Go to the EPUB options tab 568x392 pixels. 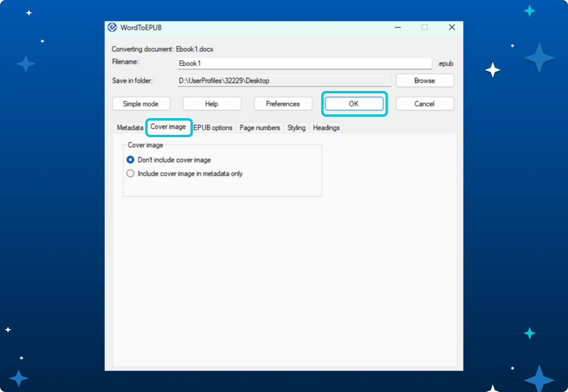213,128
